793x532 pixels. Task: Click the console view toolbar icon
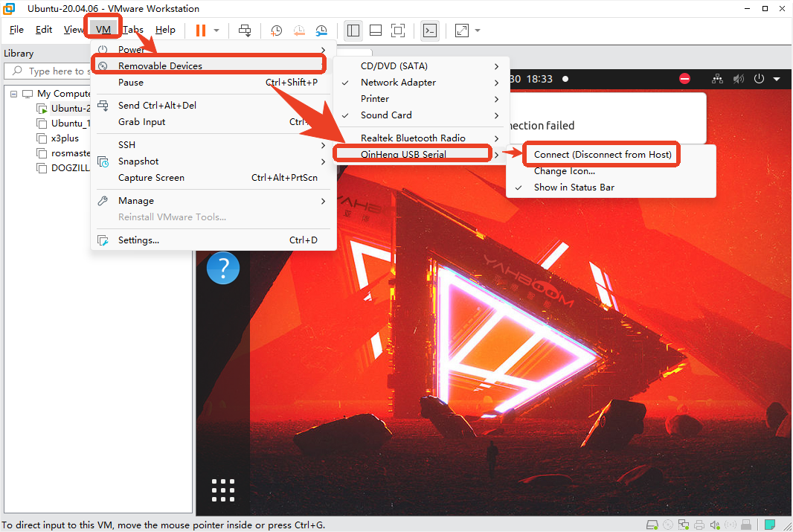click(x=430, y=31)
